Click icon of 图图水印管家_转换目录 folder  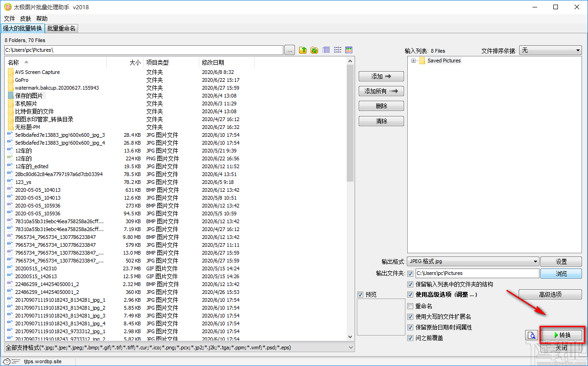point(11,119)
